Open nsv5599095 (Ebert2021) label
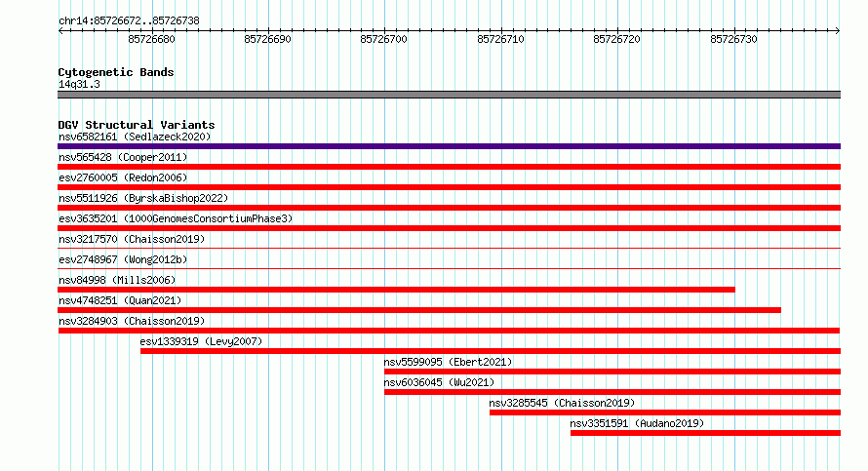Screen dimensions: 868x471 click(448, 362)
